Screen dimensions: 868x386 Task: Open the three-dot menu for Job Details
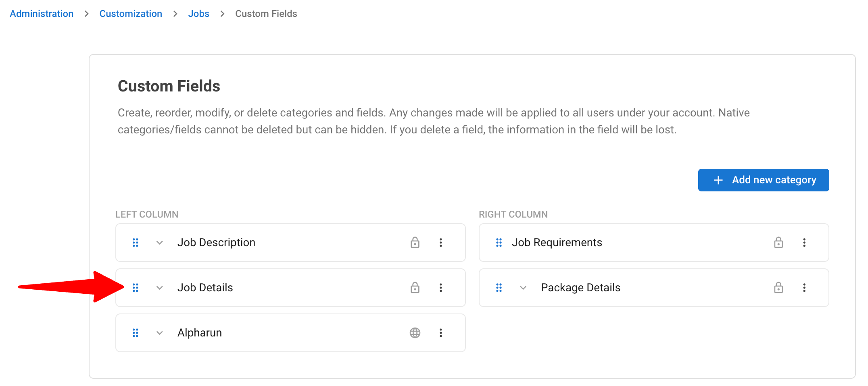click(441, 288)
